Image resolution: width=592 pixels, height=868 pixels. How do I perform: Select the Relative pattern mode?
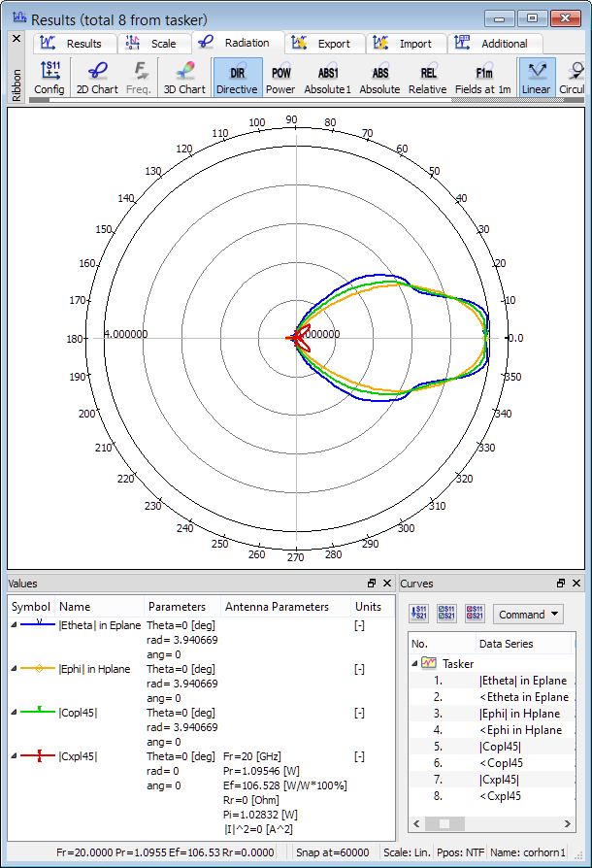[x=427, y=78]
